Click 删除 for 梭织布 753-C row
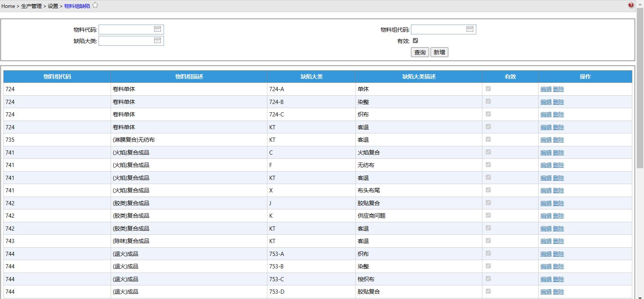This screenshot has height=299, width=644. (x=558, y=279)
